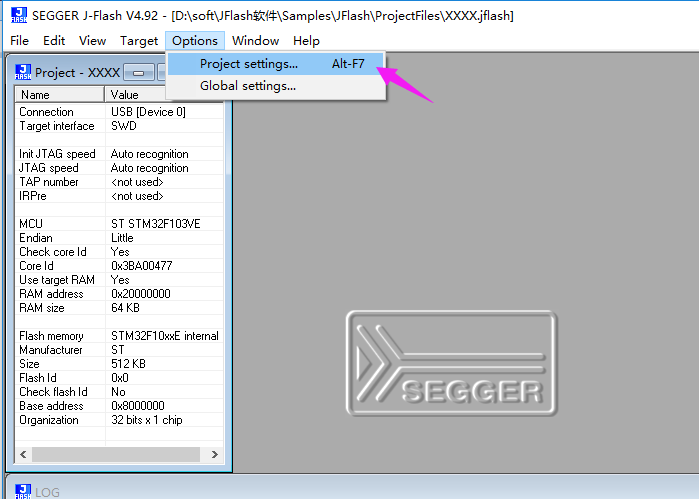Click the Project panel J-Flash icon

[x=23, y=72]
